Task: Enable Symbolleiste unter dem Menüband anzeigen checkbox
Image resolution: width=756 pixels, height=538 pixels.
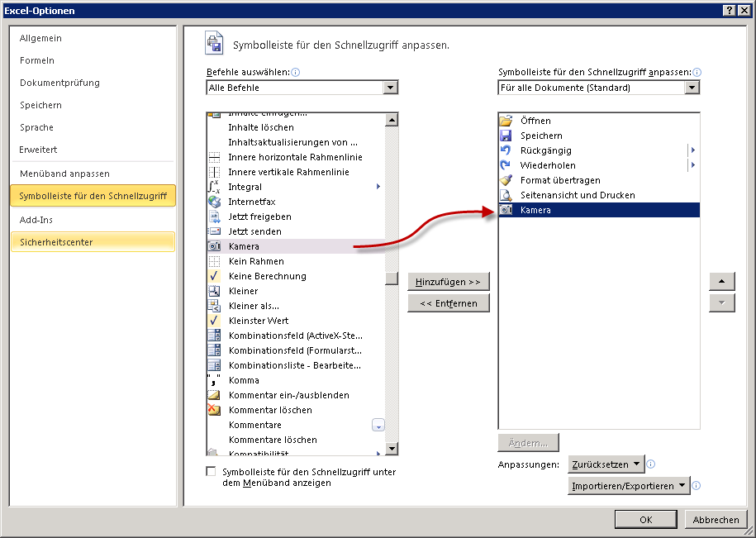Action: point(211,471)
